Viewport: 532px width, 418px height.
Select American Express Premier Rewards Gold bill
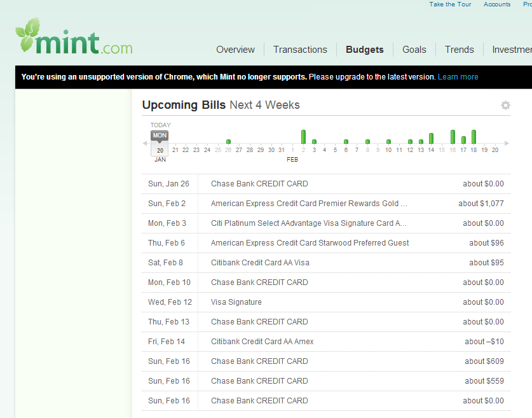(325, 204)
